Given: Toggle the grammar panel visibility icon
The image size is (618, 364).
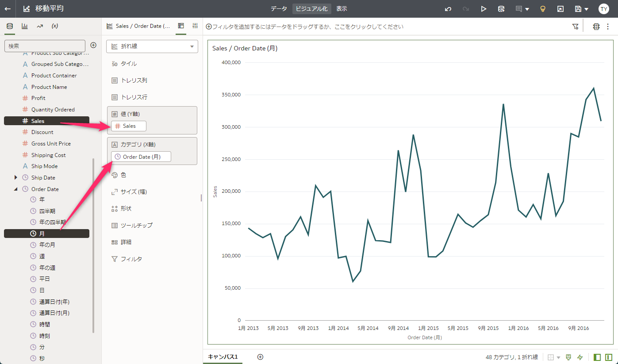Looking at the screenshot, I should (x=609, y=357).
